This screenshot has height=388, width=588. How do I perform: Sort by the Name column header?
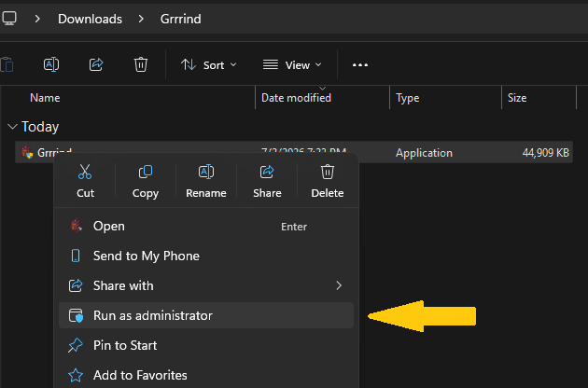[x=45, y=98]
